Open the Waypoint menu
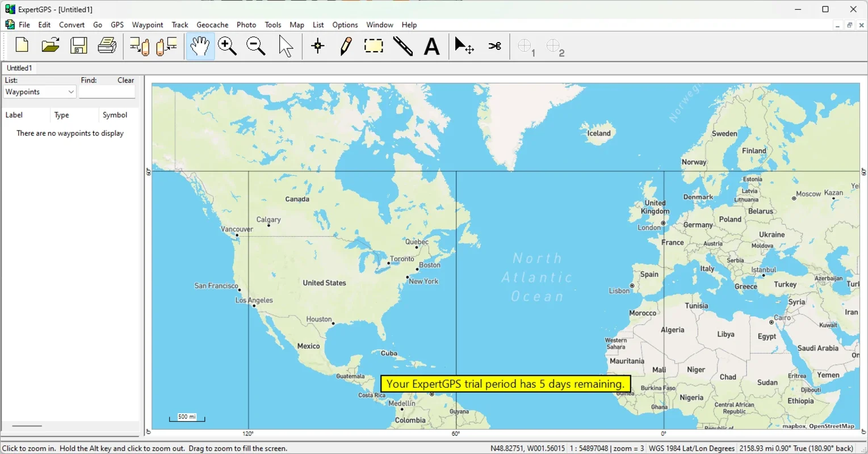The image size is (868, 454). [148, 25]
